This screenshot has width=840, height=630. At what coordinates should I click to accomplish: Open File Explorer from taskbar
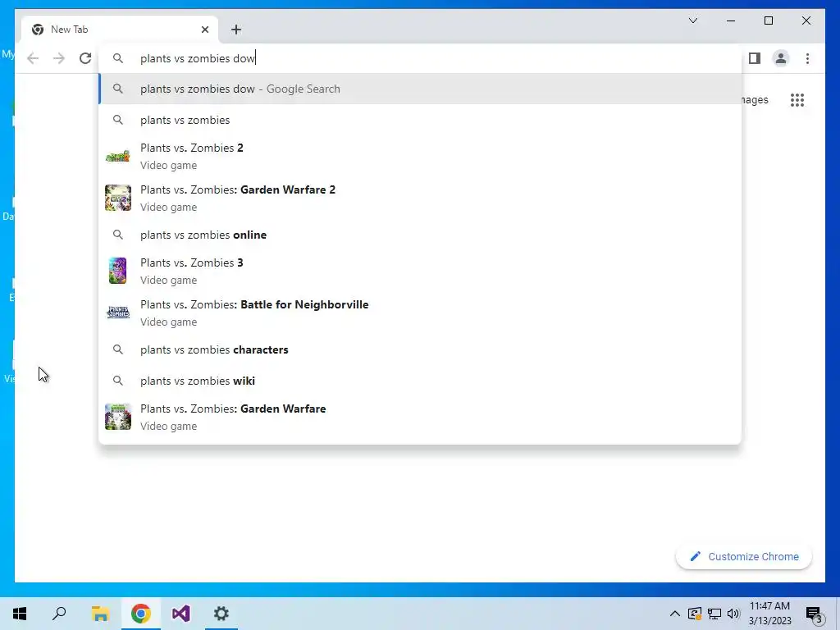click(x=100, y=614)
